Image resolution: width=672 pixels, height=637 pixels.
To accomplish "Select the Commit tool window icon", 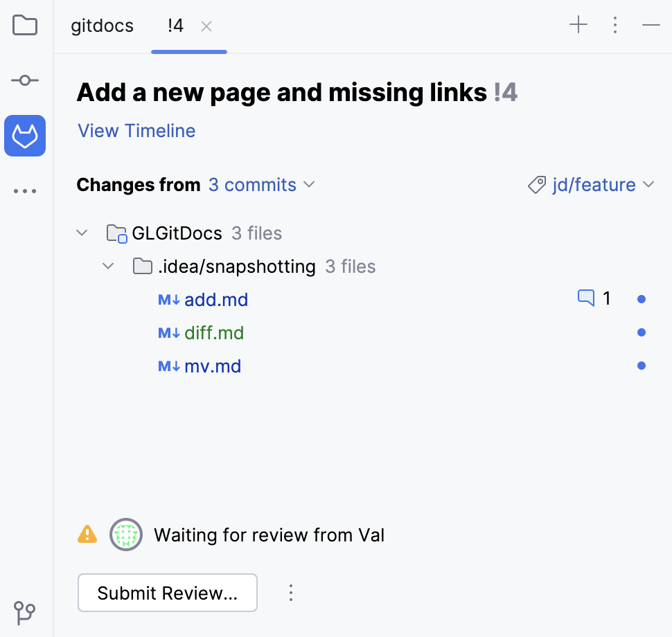I will pos(25,80).
